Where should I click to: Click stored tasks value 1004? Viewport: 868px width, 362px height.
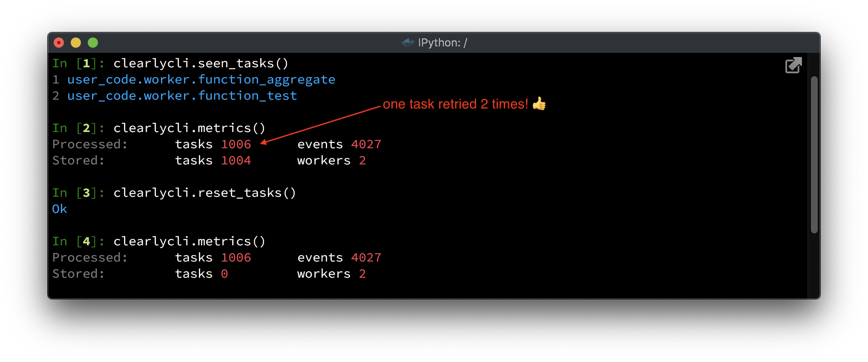pyautogui.click(x=236, y=161)
